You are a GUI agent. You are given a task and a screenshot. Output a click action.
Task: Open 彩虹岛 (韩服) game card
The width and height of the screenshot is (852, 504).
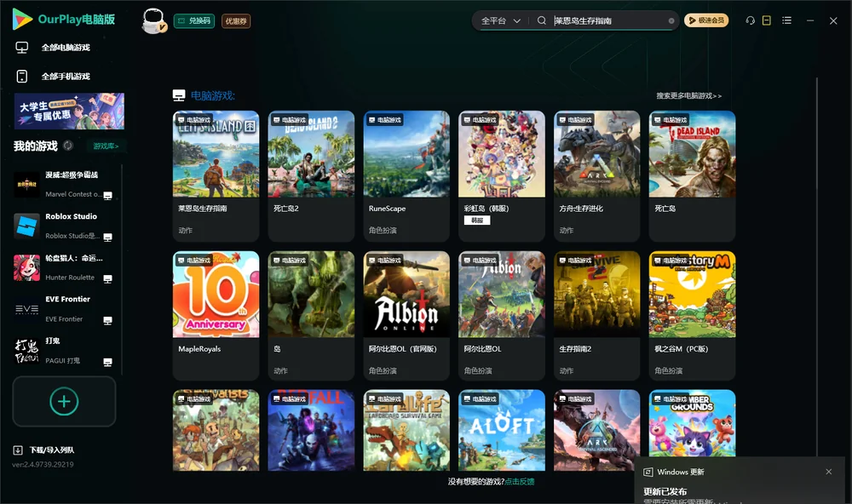[x=502, y=176]
